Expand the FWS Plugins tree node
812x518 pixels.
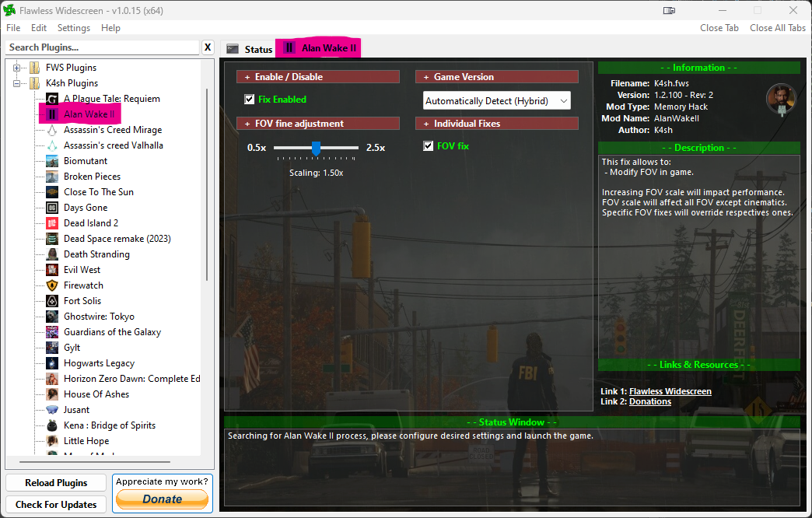(16, 68)
